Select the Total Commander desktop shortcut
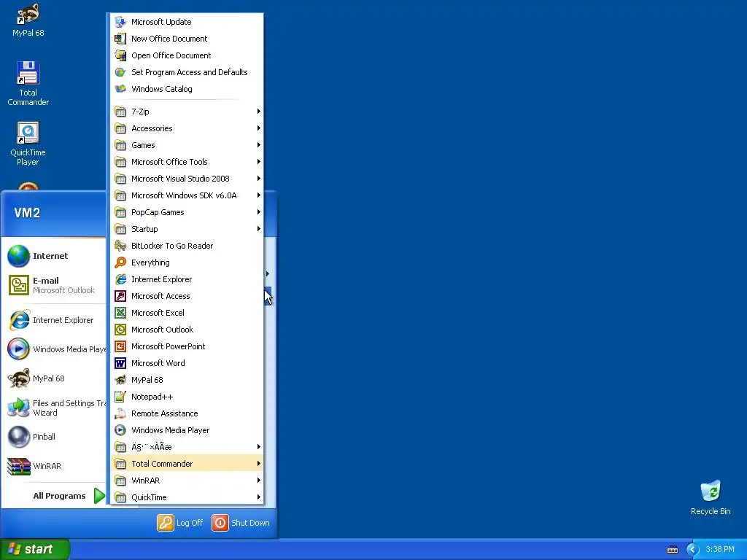The height and width of the screenshot is (560, 747). (28, 83)
